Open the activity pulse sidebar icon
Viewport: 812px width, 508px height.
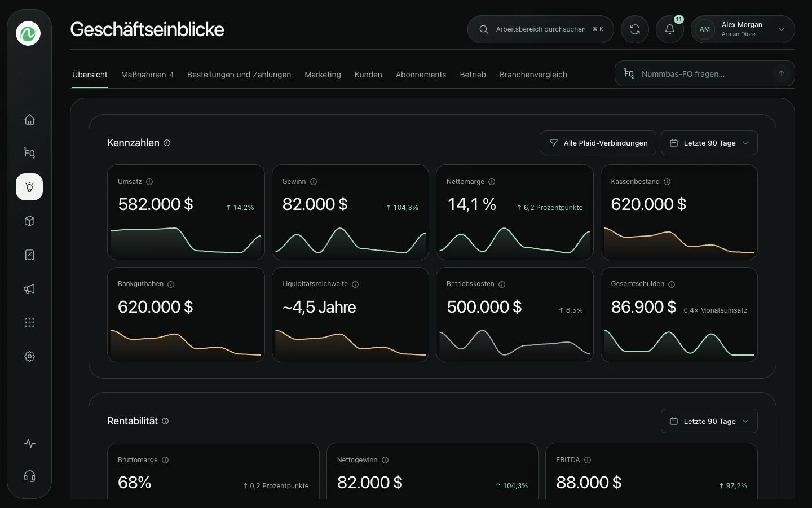(29, 443)
